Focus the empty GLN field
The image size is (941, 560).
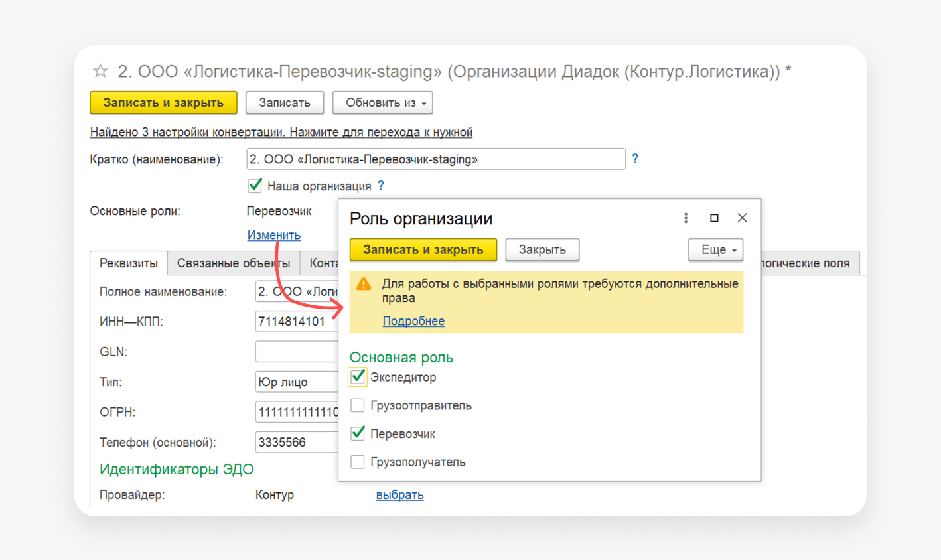point(297,352)
